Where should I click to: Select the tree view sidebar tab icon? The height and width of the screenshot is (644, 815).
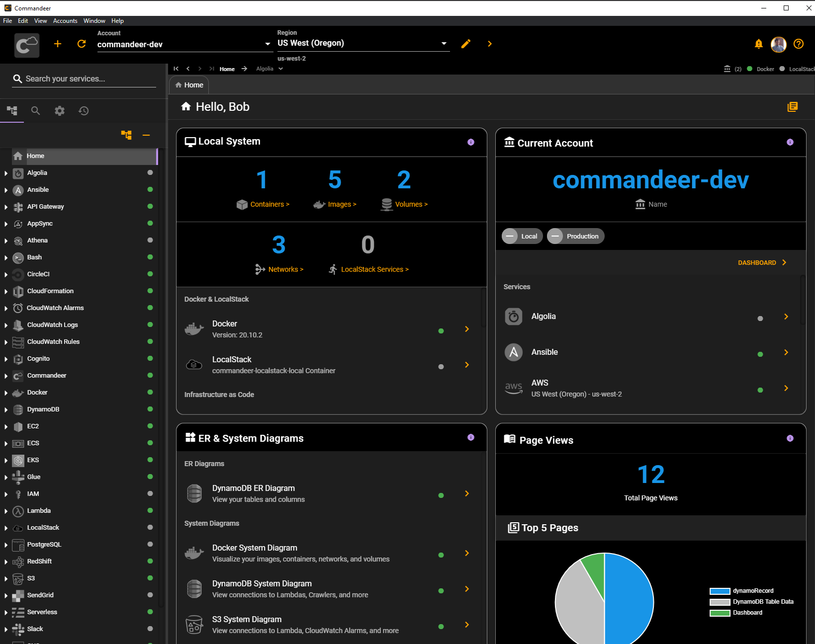tap(12, 110)
